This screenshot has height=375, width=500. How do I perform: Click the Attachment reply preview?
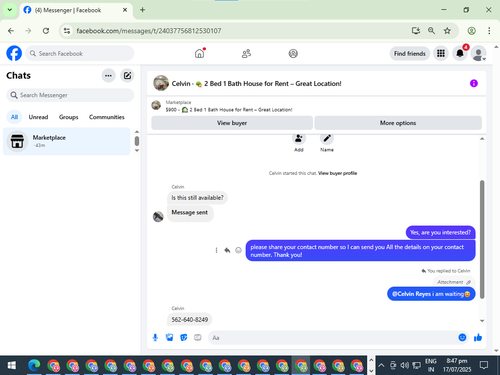[453, 282]
